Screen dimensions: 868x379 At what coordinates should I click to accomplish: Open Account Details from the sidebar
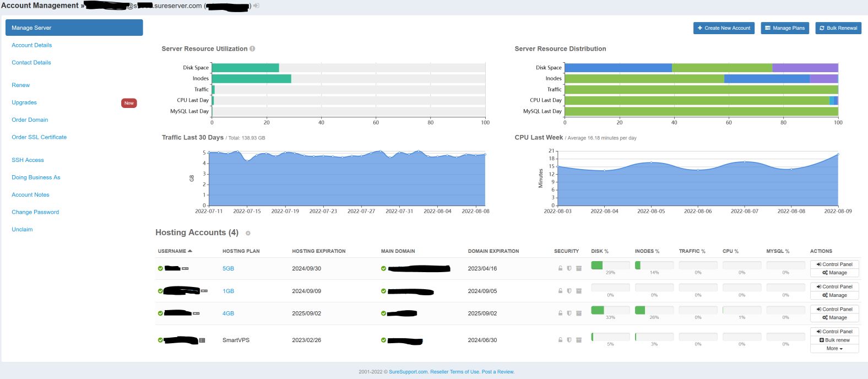coord(32,45)
